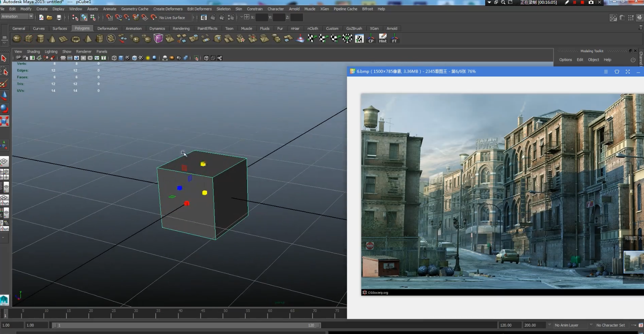Open the Create menu
The image size is (644, 334).
click(42, 9)
